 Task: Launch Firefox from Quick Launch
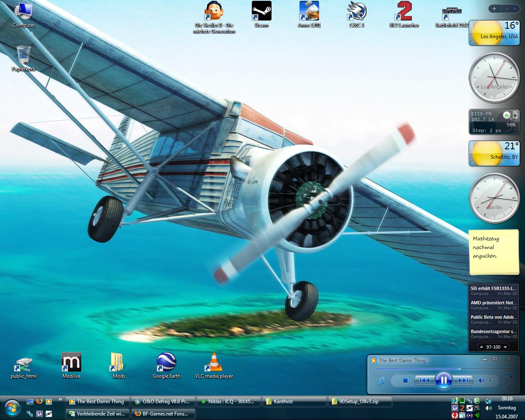(39, 401)
